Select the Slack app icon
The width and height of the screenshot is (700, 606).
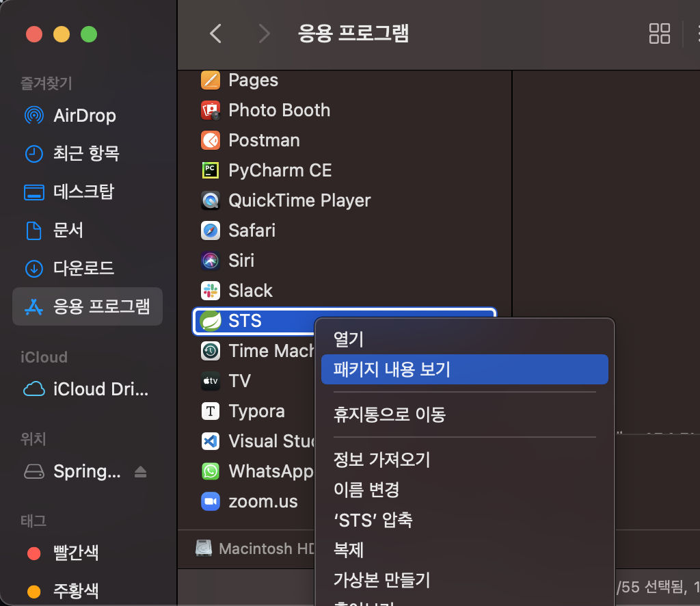click(x=211, y=291)
